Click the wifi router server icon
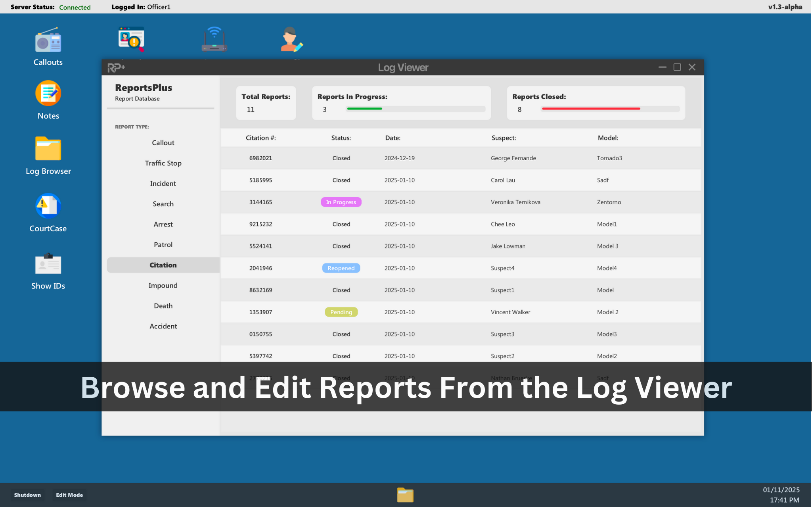The width and height of the screenshot is (812, 507). click(214, 39)
